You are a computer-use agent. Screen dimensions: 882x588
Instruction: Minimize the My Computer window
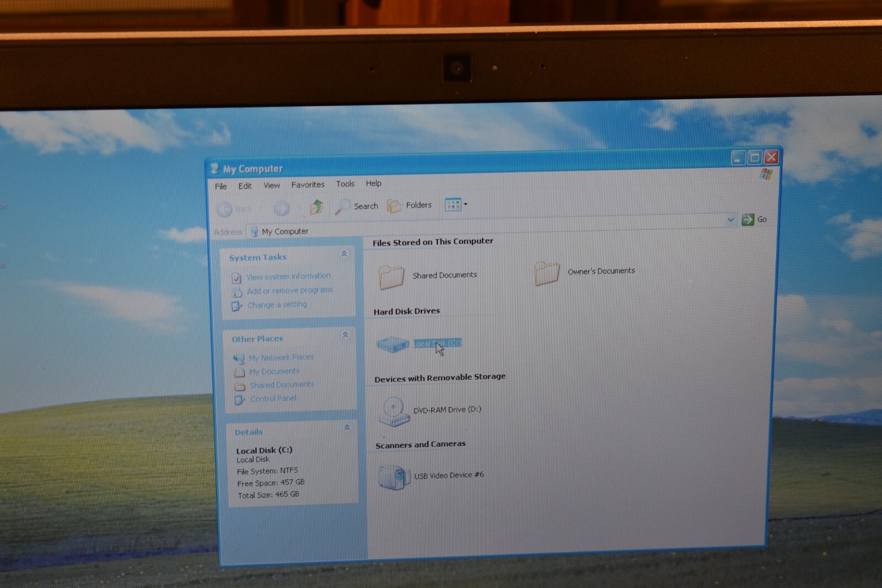[738, 159]
